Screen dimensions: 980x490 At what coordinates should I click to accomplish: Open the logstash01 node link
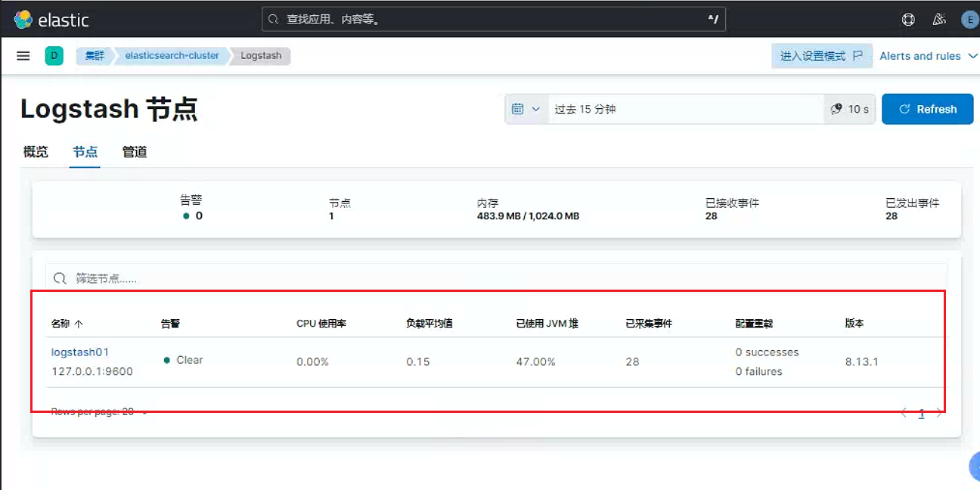(x=80, y=352)
